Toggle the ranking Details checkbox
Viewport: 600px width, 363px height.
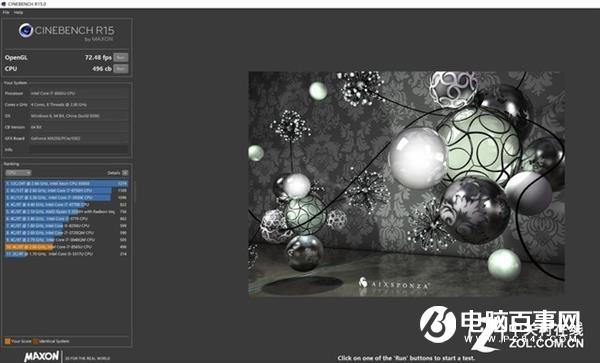(125, 173)
